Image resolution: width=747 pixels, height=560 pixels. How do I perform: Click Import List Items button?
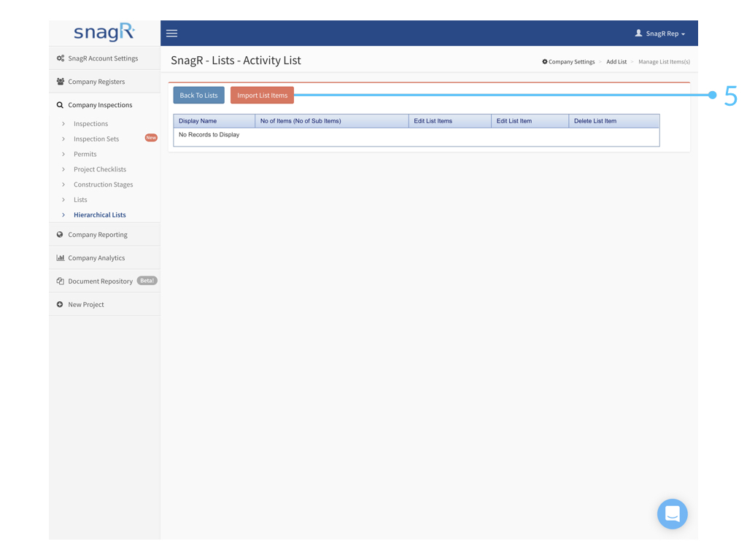262,96
